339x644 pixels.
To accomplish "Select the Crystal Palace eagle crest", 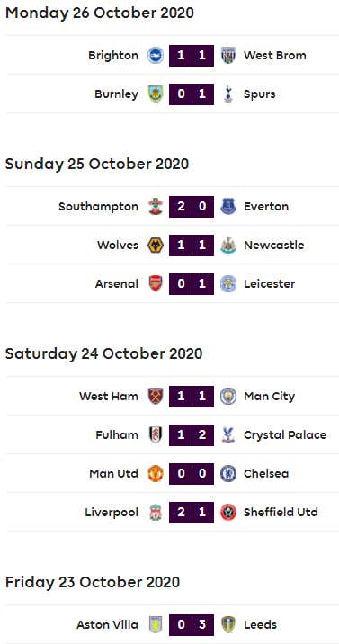I will [x=227, y=435].
